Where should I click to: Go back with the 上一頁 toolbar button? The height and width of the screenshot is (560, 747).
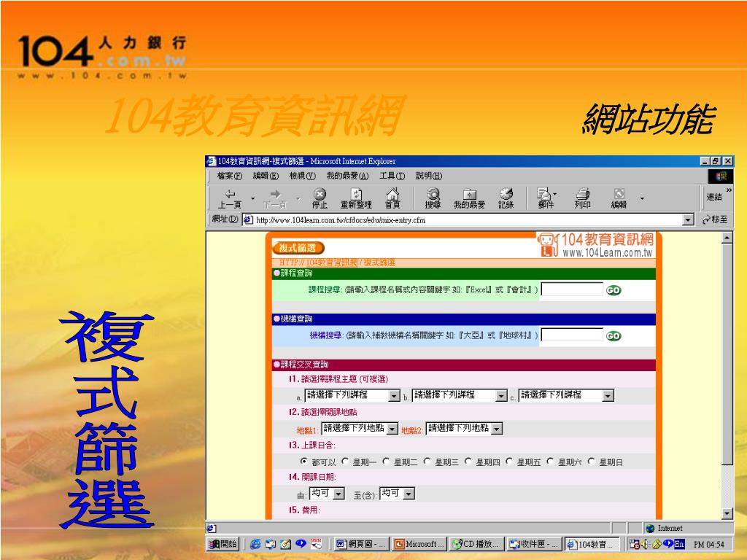click(230, 198)
